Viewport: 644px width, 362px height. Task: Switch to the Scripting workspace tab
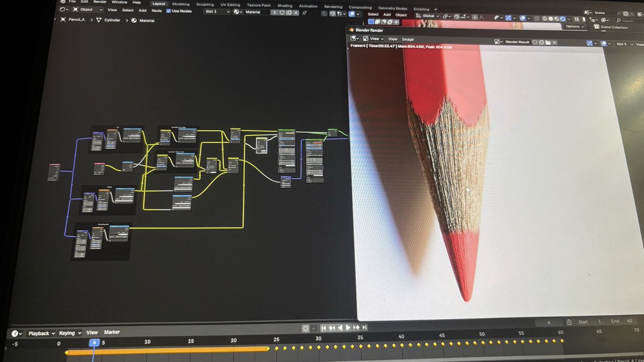(421, 9)
